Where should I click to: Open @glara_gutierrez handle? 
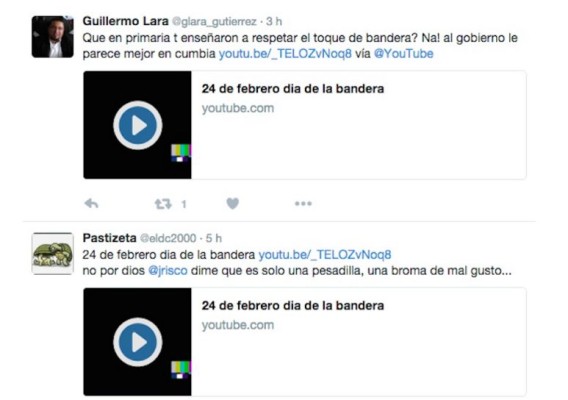[x=214, y=22]
